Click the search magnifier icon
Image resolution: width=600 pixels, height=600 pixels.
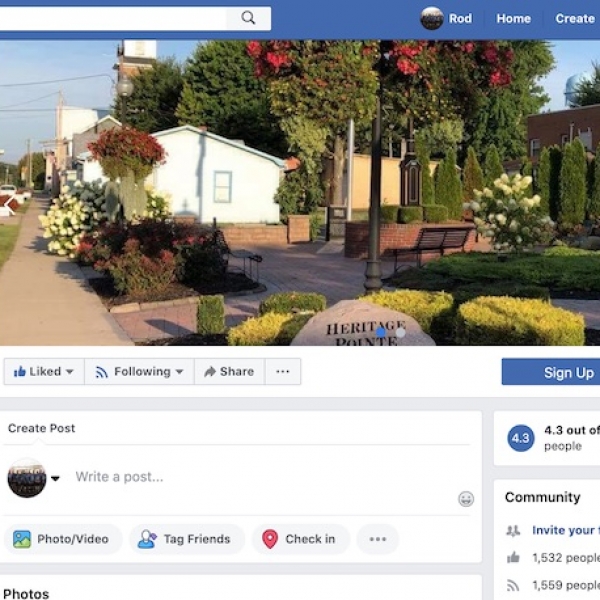[x=248, y=18]
